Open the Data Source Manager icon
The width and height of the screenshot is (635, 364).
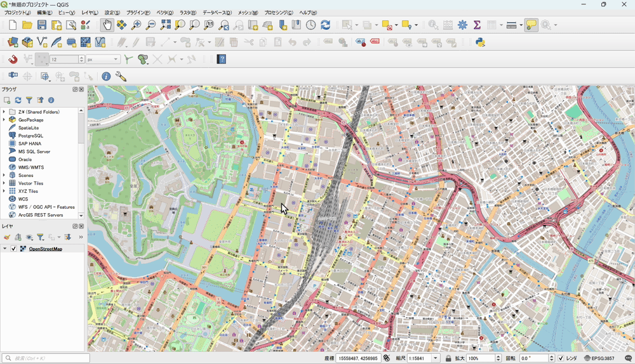click(x=13, y=42)
